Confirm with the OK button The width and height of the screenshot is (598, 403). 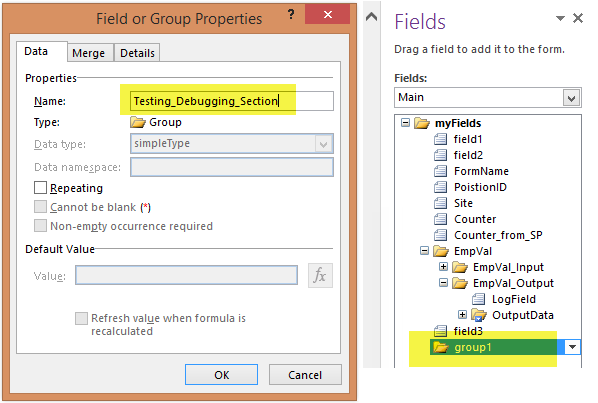tap(222, 375)
